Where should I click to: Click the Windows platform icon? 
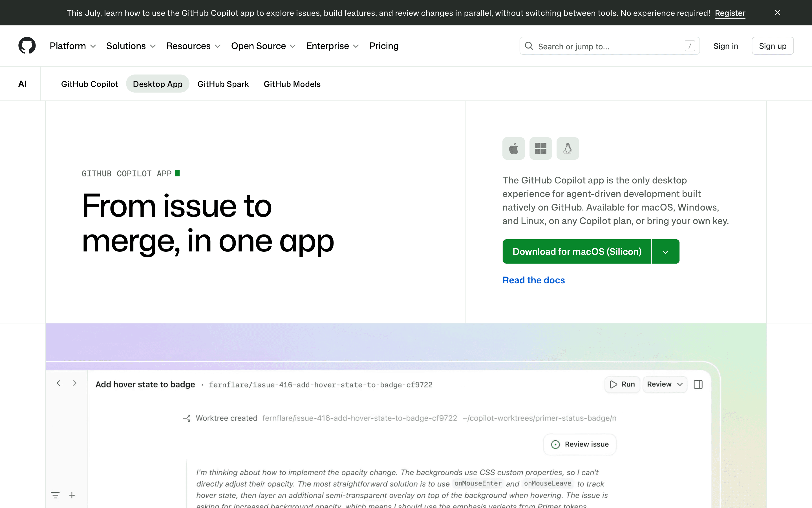540,148
